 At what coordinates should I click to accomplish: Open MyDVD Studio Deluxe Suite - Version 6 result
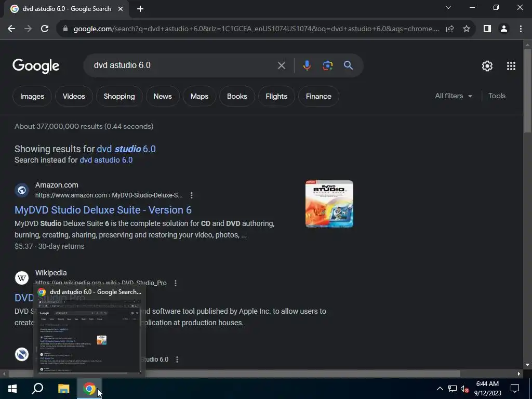tap(103, 210)
